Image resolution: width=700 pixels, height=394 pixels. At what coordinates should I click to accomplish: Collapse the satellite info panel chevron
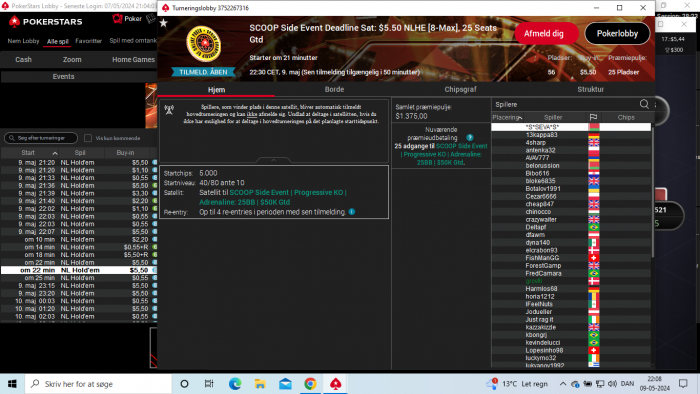[274, 160]
